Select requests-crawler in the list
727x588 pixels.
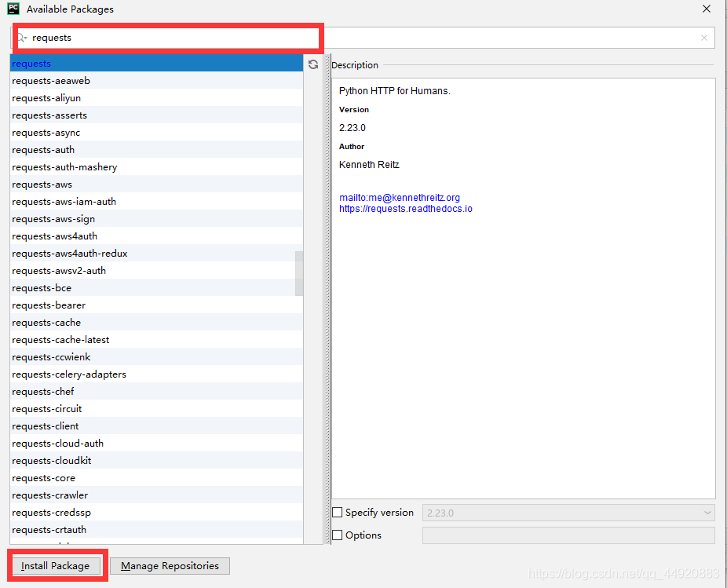[156, 495]
